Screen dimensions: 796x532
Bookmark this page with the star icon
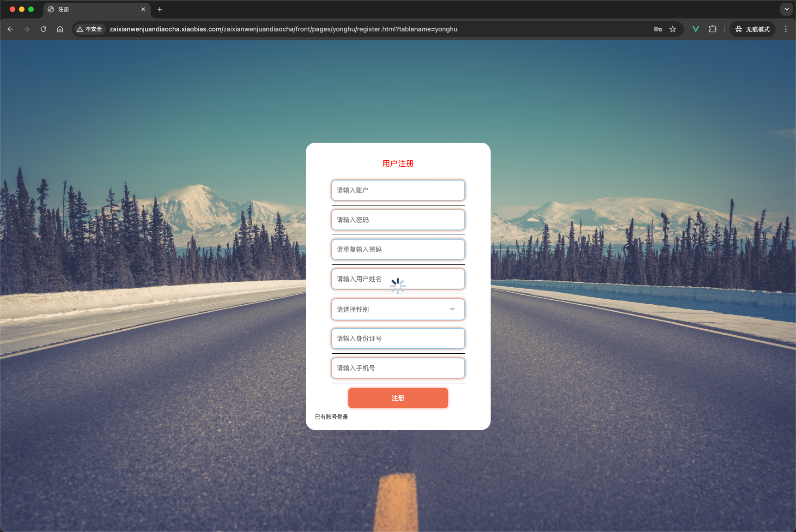click(x=673, y=29)
